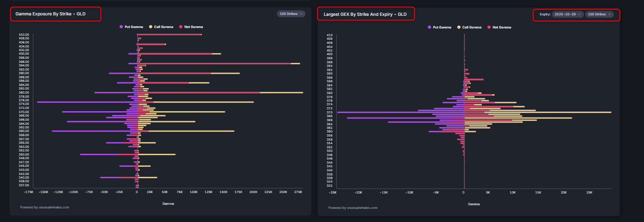Open the Expiry 2025-10-29 date dropdown

click(567, 14)
